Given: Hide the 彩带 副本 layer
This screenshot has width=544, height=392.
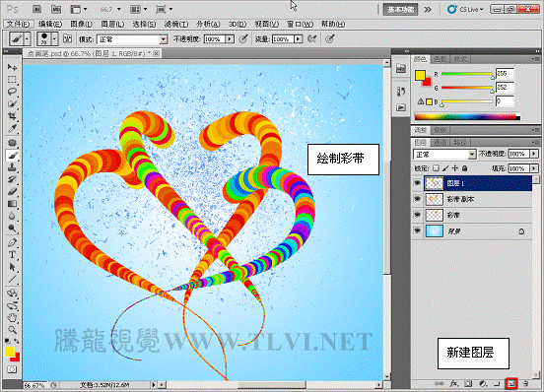Looking at the screenshot, I should coord(418,199).
